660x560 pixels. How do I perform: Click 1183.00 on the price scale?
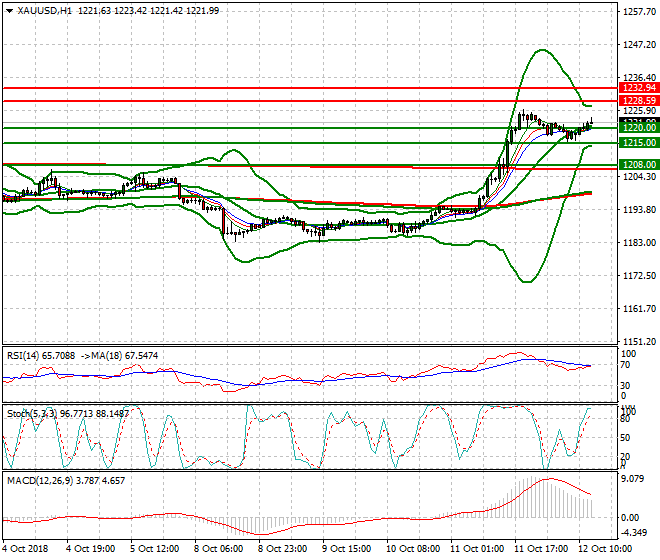click(637, 243)
